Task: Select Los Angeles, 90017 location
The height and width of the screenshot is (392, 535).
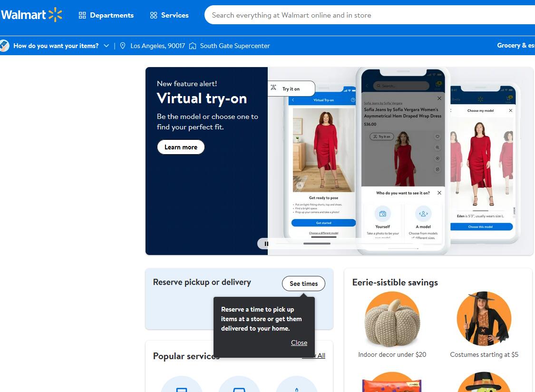Action: pos(157,46)
